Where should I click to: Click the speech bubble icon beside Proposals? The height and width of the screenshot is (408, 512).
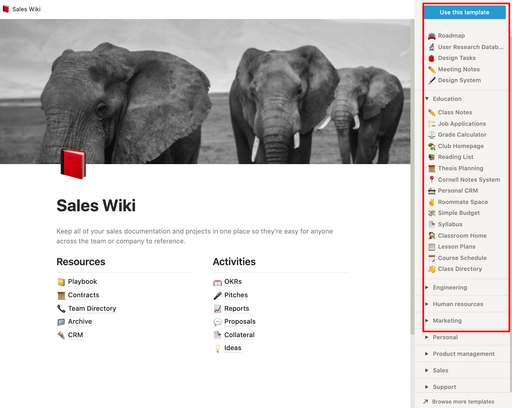coord(217,322)
